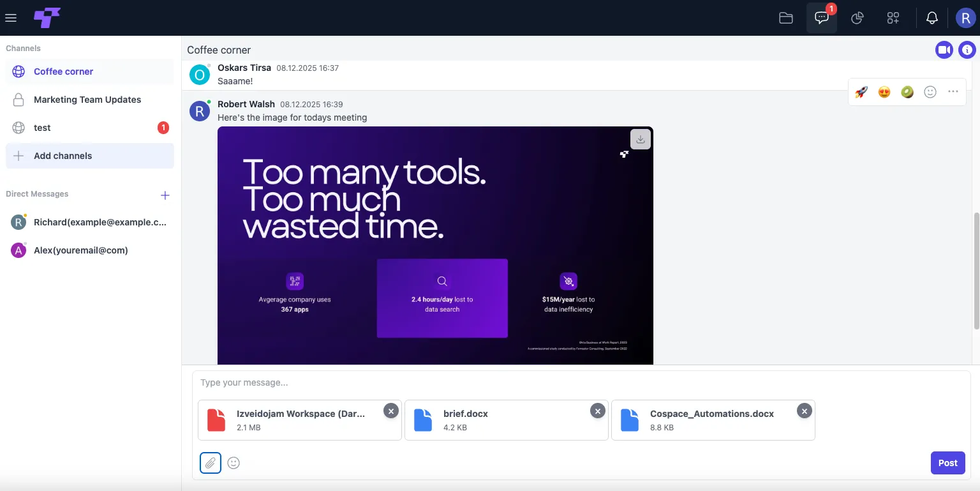React with the heart-eyes emoji

[884, 92]
